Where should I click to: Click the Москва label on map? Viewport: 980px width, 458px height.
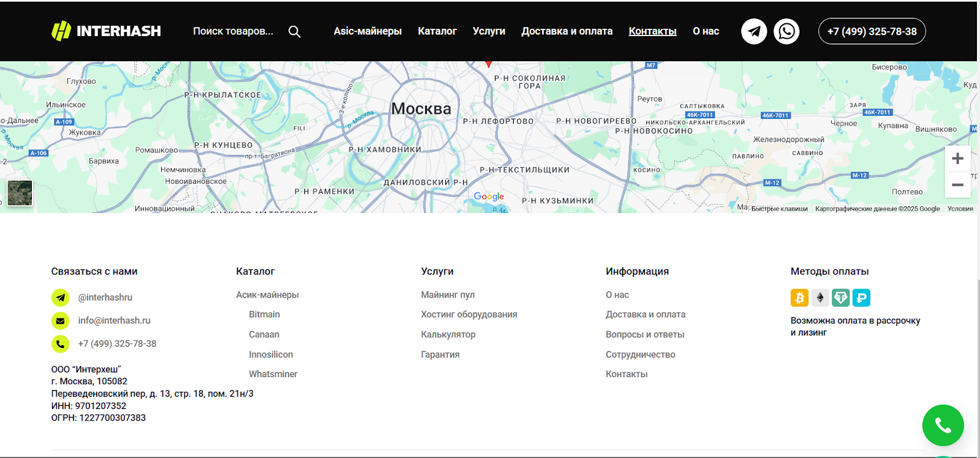pos(421,109)
